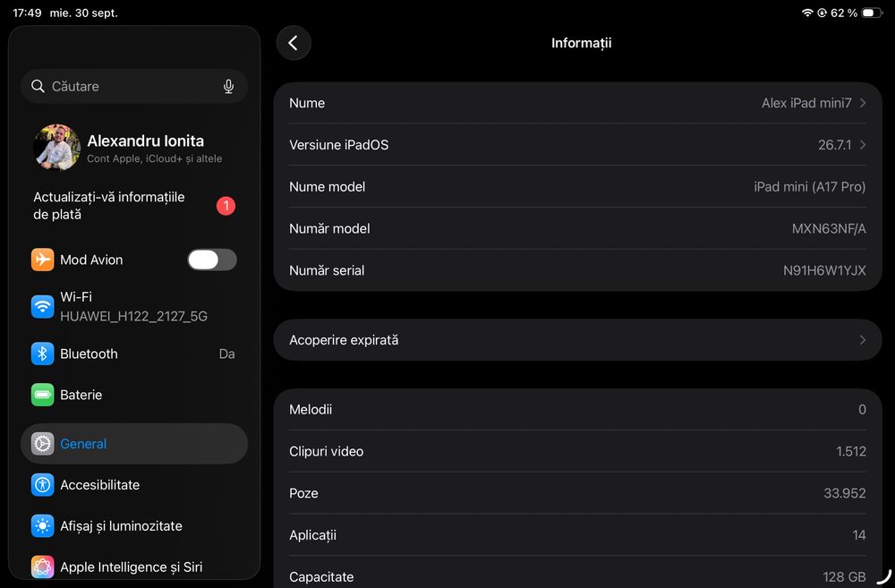Tap the model number MXN63NF/A
This screenshot has height=588, width=895.
coord(829,229)
